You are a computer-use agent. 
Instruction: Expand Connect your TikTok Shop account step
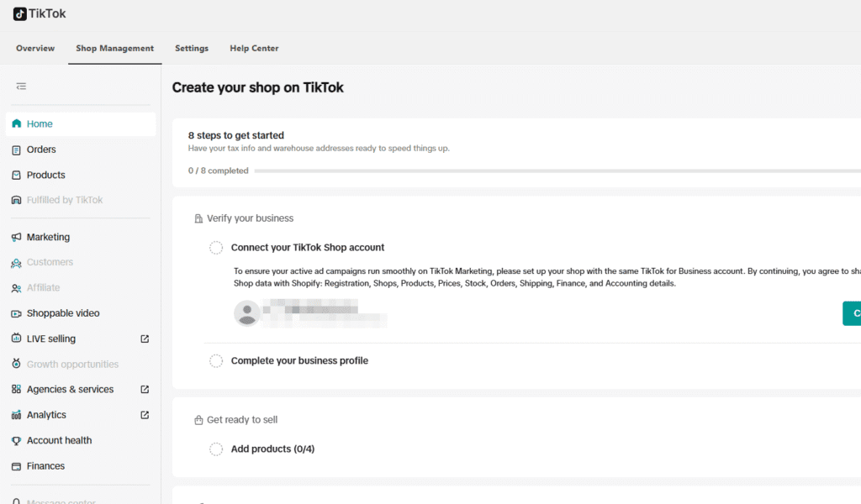pos(308,247)
